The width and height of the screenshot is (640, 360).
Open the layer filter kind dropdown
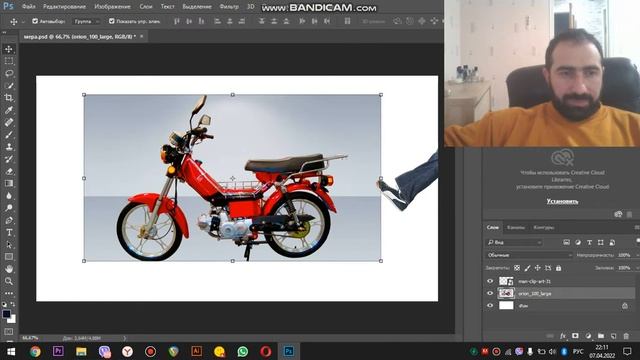click(515, 242)
